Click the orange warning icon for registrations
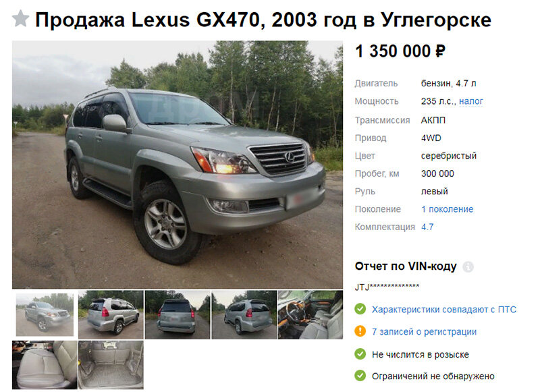The height and width of the screenshot is (392, 540). (360, 331)
